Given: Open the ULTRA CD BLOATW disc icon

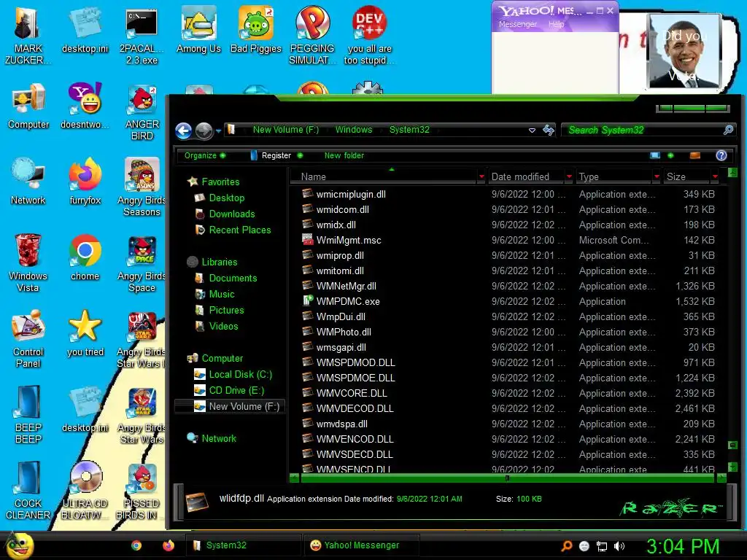Looking at the screenshot, I should coord(85,491).
